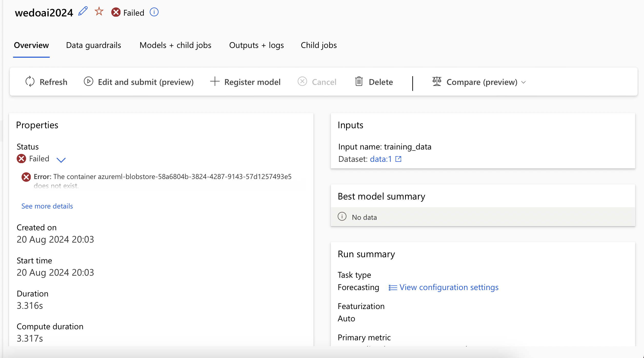The height and width of the screenshot is (358, 644).
Task: Collapse the Failed status chevron
Action: click(61, 160)
